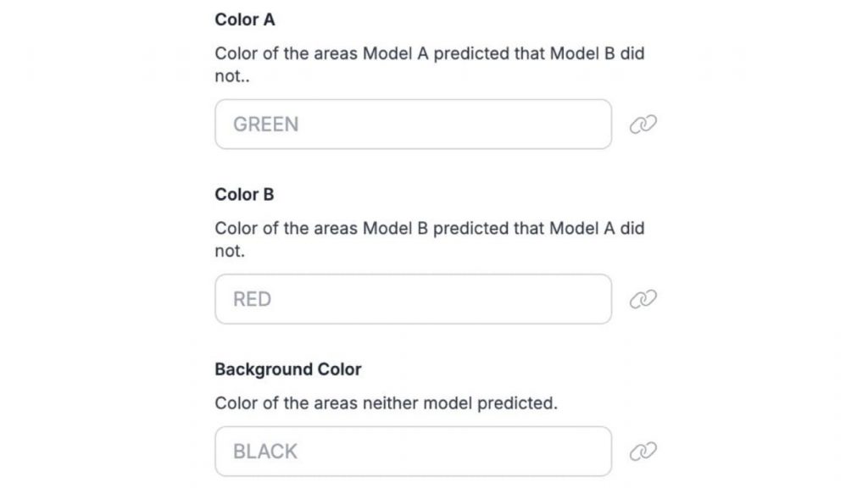Click the description text under Color A
This screenshot has height=488, width=868.
click(429, 54)
